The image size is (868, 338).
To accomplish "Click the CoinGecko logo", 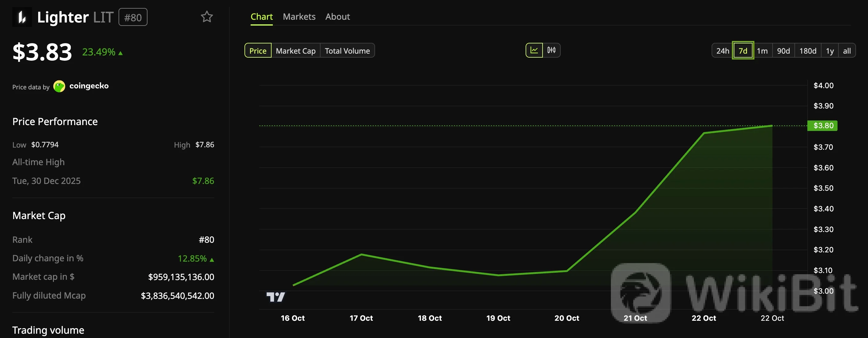I will coord(81,86).
